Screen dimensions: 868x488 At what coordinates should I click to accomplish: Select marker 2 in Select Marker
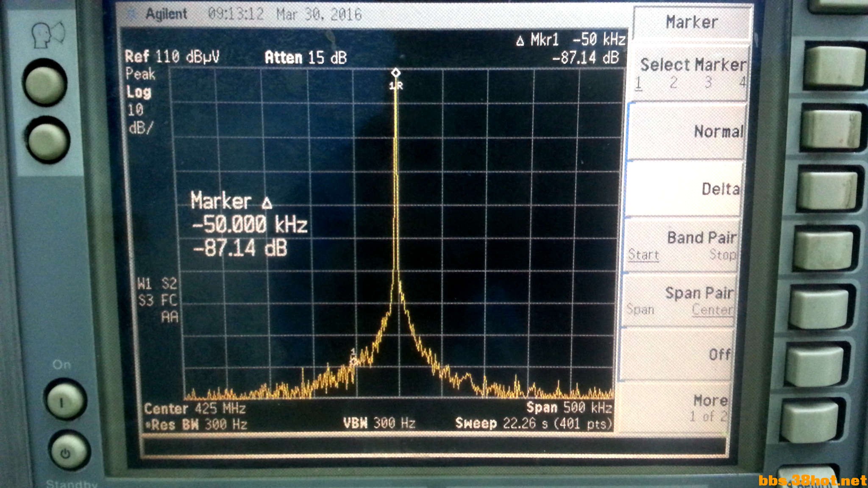673,83
